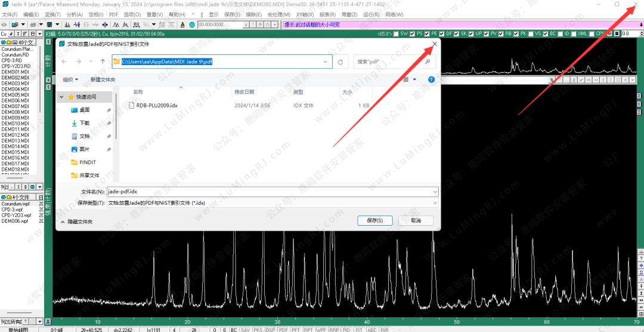Image resolution: width=644 pixels, height=332 pixels.
Task: Click the 保存(S) button
Action: point(374,220)
